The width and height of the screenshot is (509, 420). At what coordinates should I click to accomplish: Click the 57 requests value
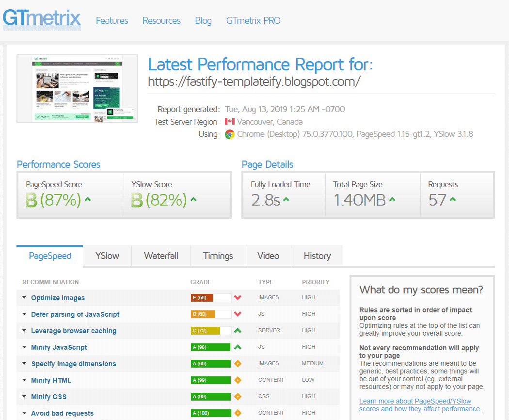(x=438, y=200)
